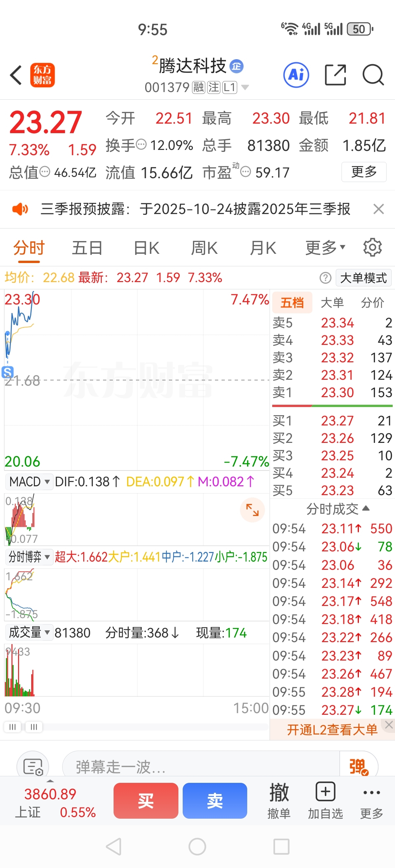This screenshot has height=868, width=395.
Task: Tap the left chart range handle
Action: (x=13, y=727)
